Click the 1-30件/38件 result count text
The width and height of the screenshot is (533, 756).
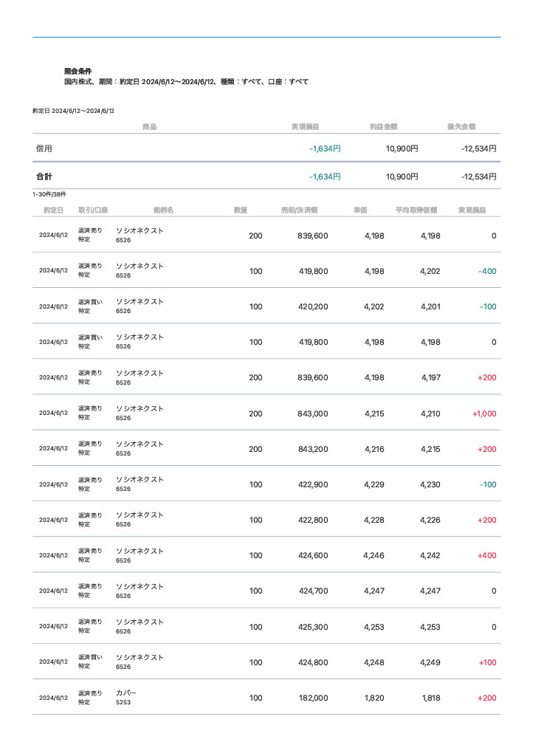pos(49,194)
